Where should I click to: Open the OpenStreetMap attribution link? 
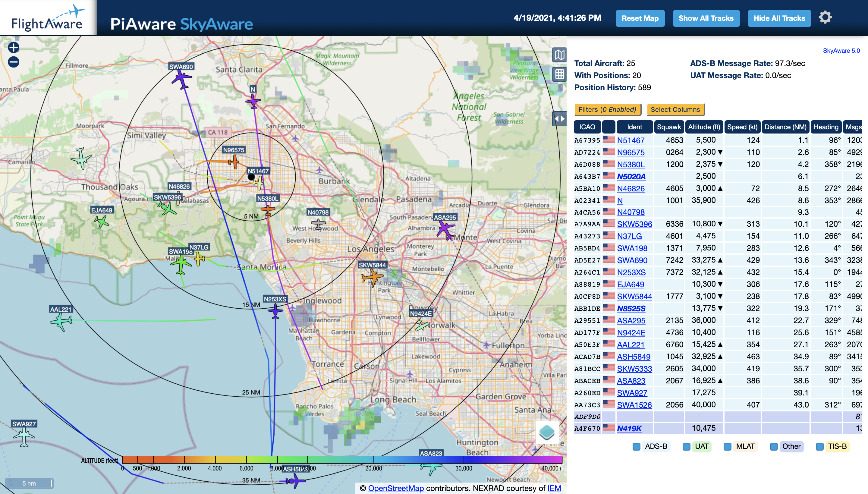(x=396, y=488)
